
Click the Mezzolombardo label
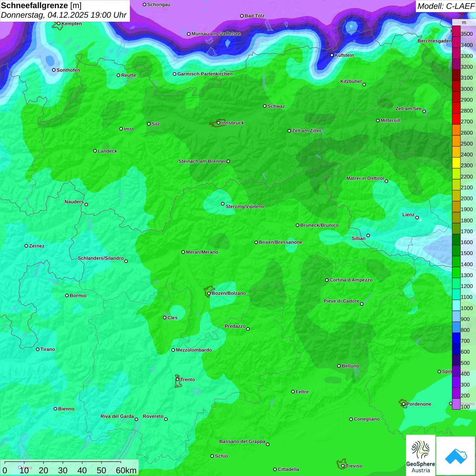[x=194, y=350]
